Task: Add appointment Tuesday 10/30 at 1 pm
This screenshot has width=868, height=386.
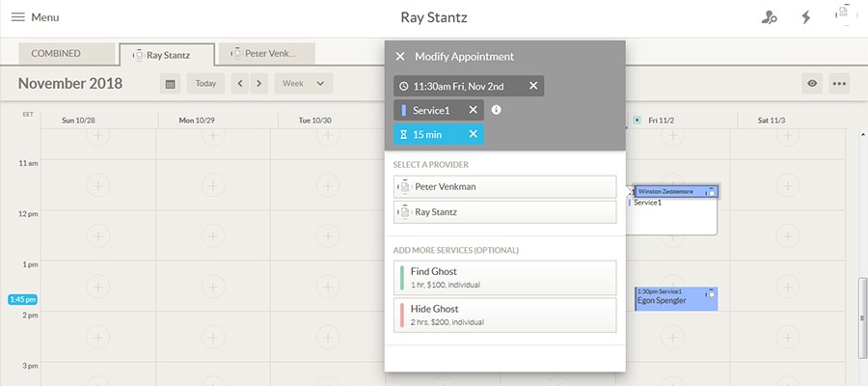Action: pos(328,287)
